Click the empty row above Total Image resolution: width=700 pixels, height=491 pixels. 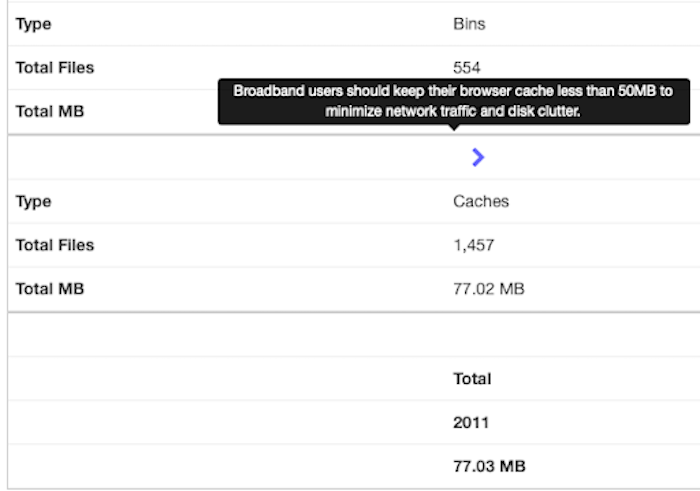354,335
